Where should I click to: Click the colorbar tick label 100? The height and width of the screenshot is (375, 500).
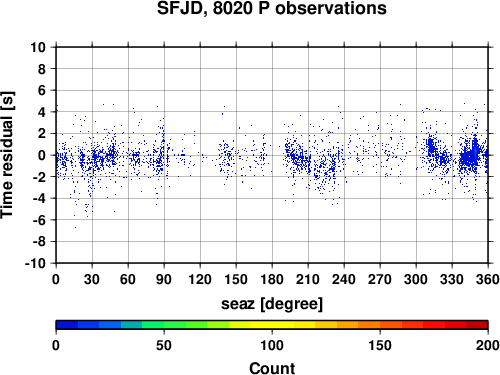click(x=272, y=345)
